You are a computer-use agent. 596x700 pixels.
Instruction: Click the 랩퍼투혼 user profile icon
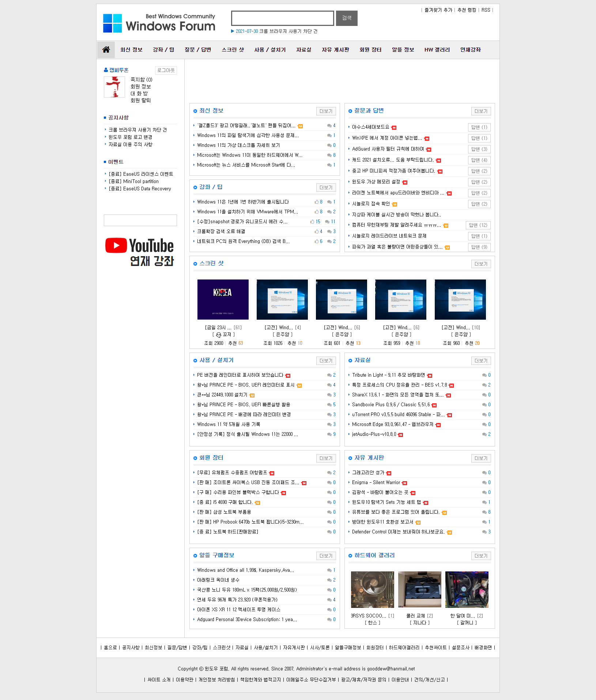pos(106,70)
